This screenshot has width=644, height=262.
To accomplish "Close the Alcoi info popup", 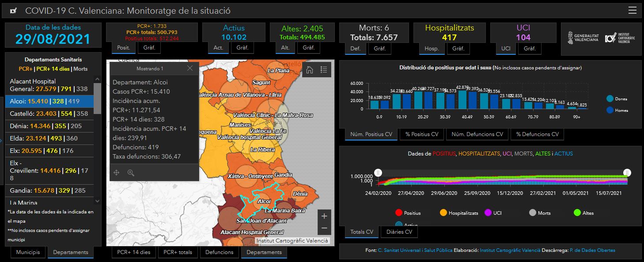I will (x=190, y=68).
